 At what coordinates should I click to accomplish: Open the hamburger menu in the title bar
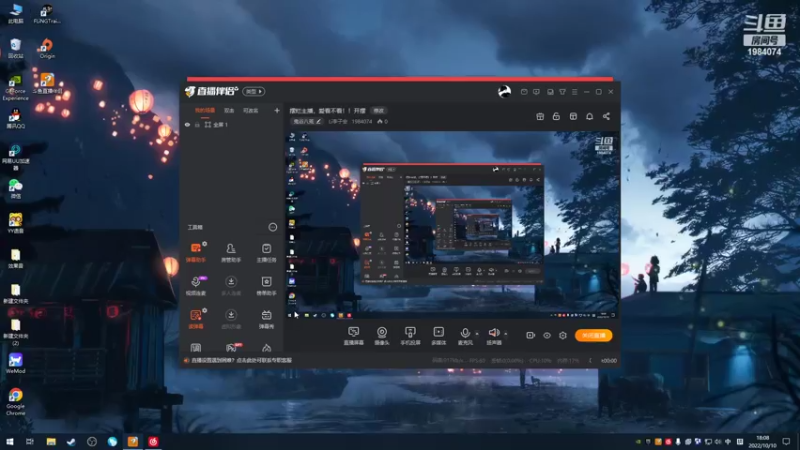[x=574, y=92]
